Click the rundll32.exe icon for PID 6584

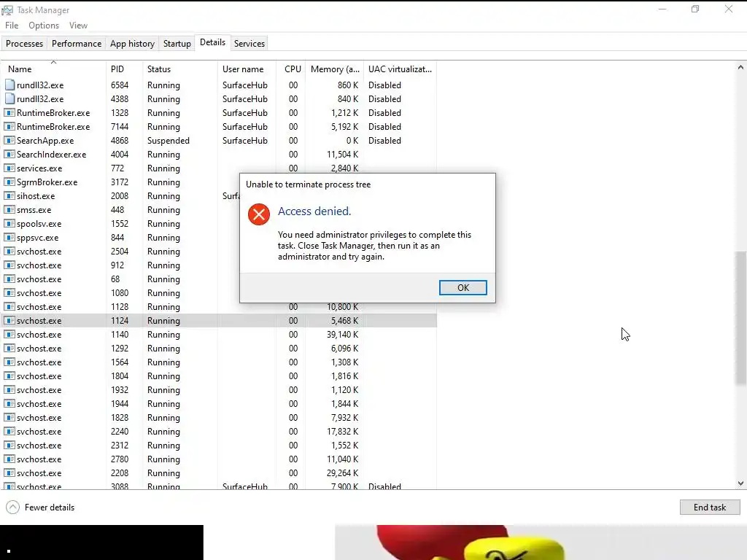point(9,85)
